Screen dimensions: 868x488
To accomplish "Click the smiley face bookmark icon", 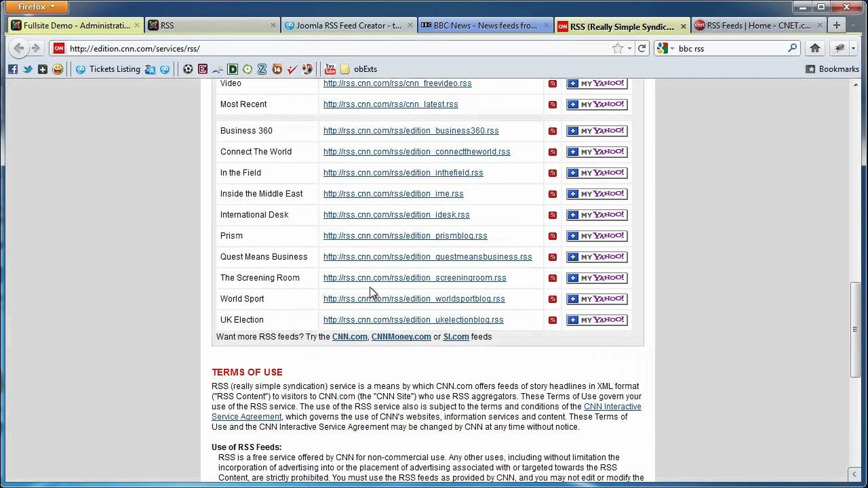I will (x=58, y=69).
